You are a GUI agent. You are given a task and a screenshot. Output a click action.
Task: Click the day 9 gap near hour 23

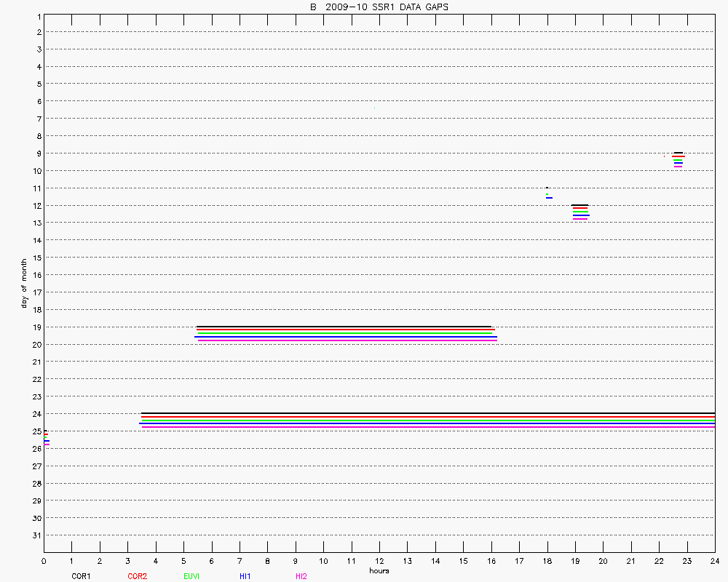[678, 159]
